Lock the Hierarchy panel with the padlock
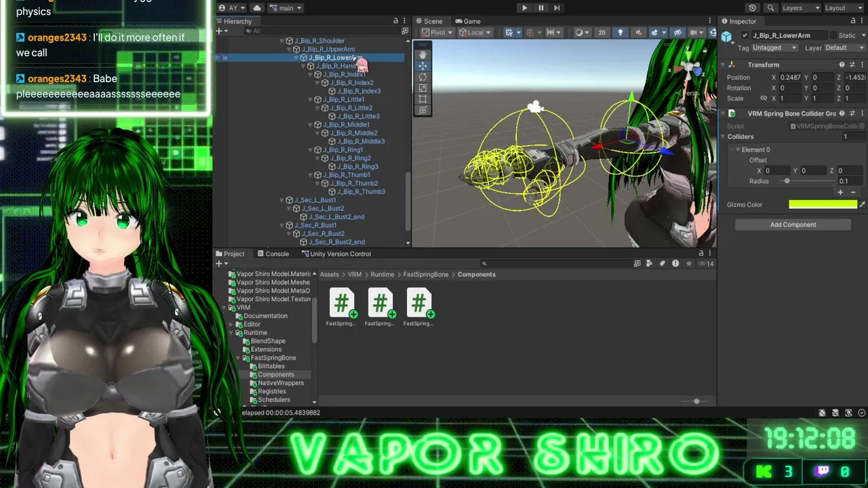868x488 pixels. coord(396,22)
